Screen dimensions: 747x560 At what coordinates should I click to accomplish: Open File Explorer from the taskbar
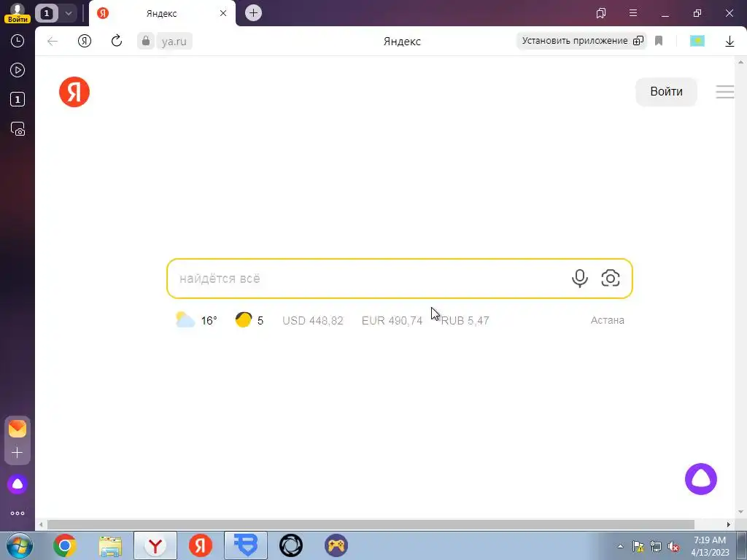coord(110,545)
